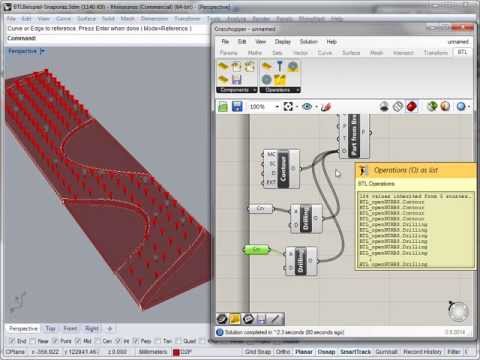Select the Top viewport tab in Rhino
The image size is (480, 360).
51,329
